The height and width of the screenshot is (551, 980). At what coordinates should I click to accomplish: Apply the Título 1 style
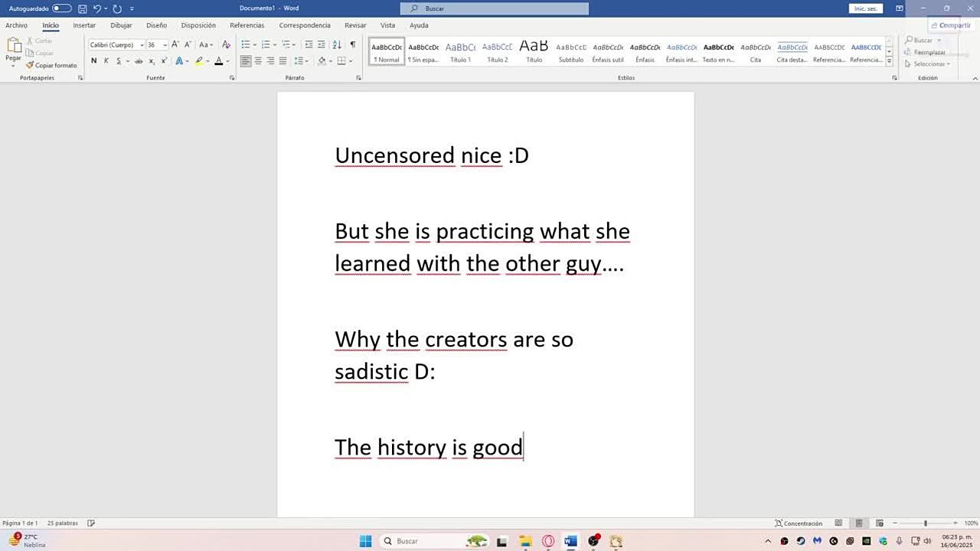pos(460,51)
